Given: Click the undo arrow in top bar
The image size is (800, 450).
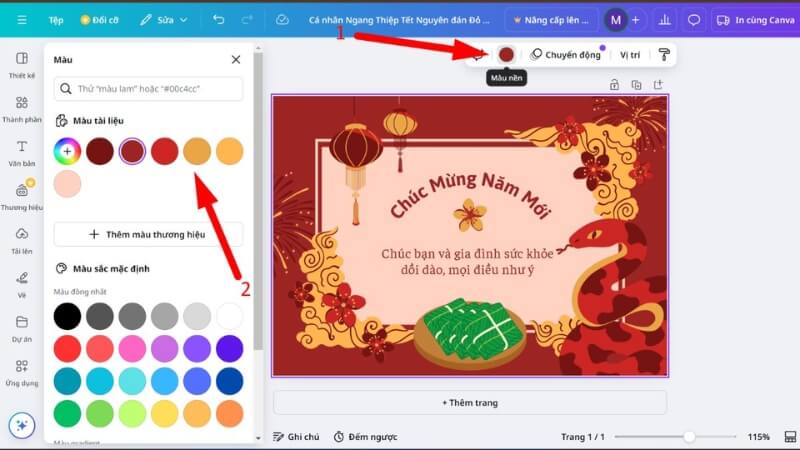Looking at the screenshot, I should (x=218, y=19).
